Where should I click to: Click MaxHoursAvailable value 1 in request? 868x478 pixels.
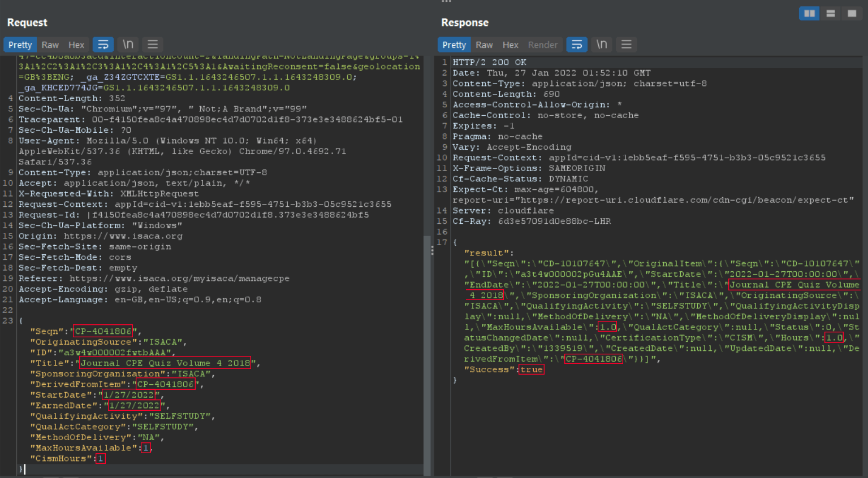pyautogui.click(x=146, y=448)
